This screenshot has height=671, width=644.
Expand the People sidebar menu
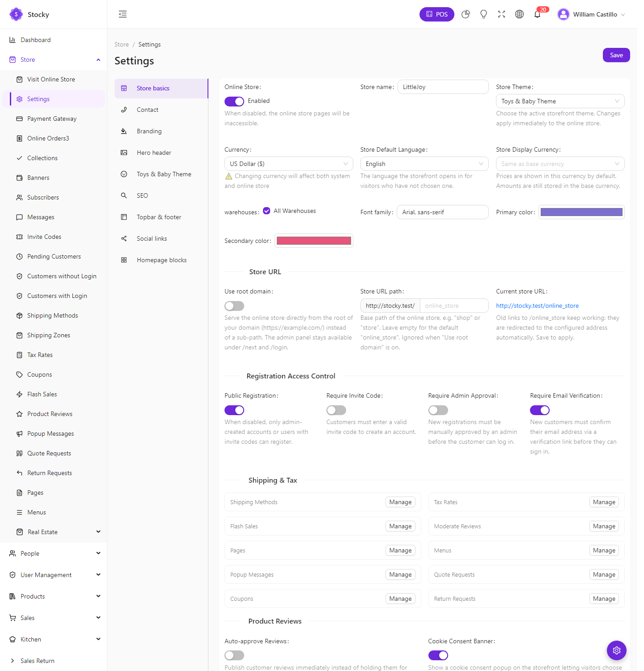click(54, 553)
